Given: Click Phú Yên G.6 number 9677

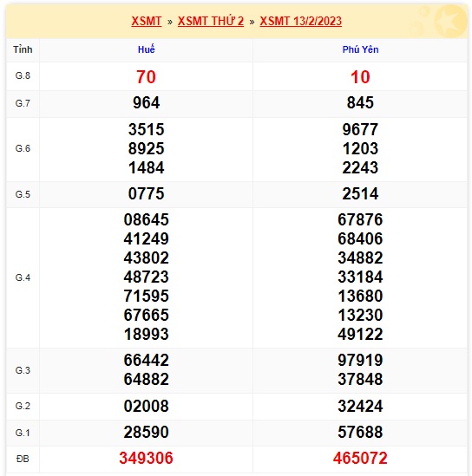Looking at the screenshot, I should pos(360,130).
